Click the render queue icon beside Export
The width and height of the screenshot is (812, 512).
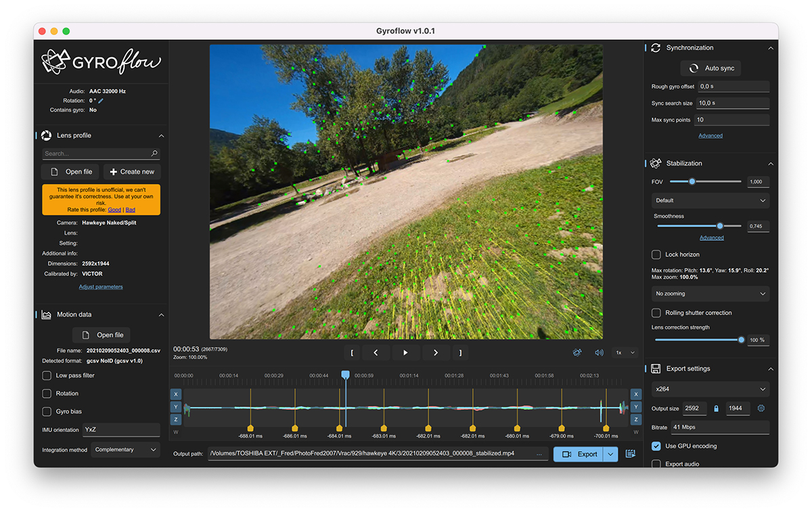(x=631, y=454)
